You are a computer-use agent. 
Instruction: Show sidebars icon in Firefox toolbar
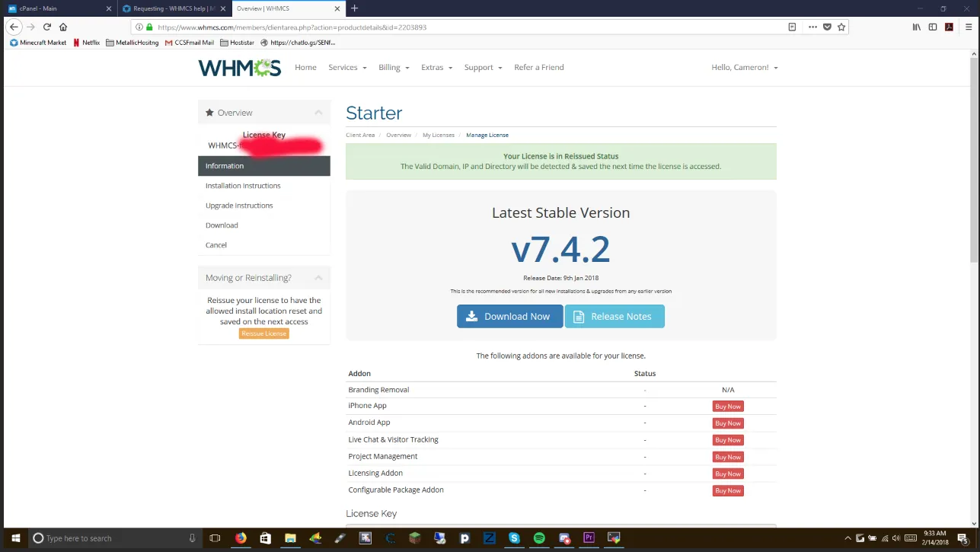point(933,27)
